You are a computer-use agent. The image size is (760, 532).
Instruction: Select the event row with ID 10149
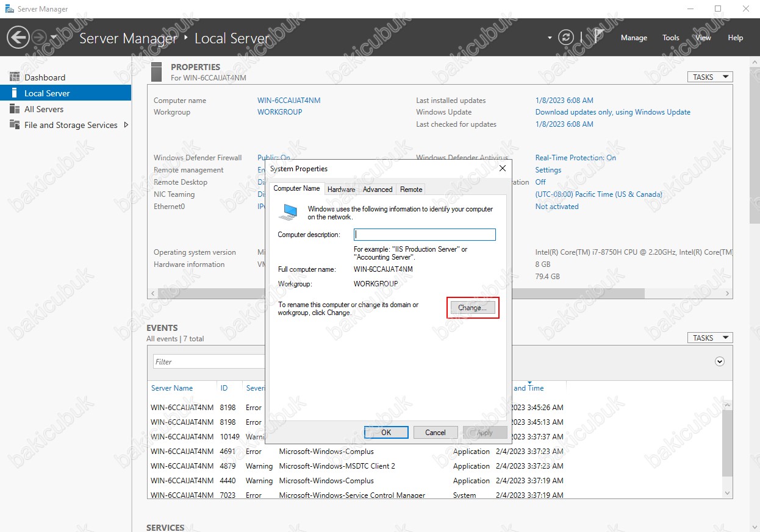tap(434, 437)
